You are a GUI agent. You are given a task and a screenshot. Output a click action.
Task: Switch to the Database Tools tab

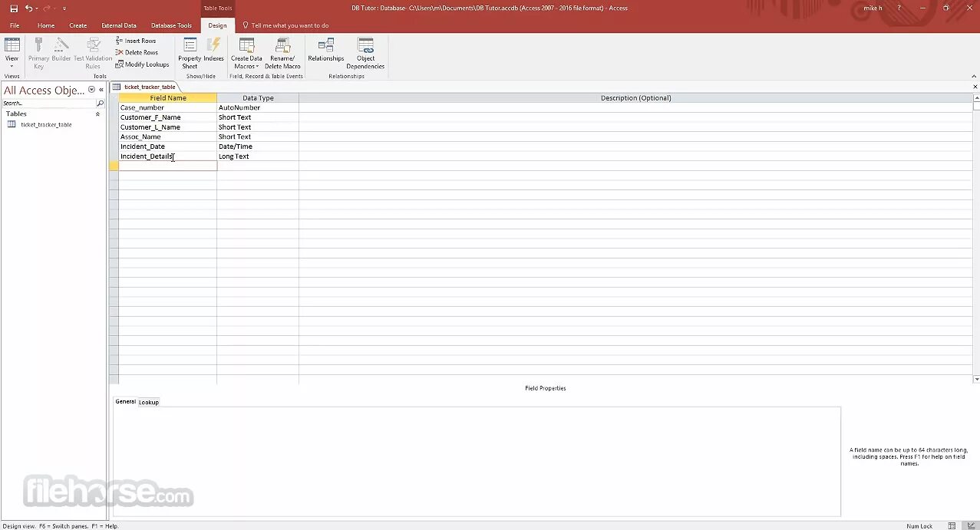pos(171,25)
